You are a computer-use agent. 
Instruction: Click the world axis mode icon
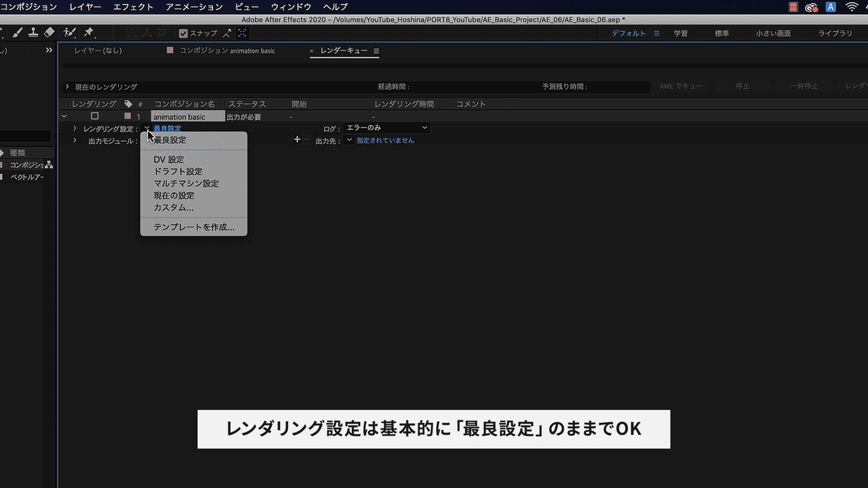point(148,33)
